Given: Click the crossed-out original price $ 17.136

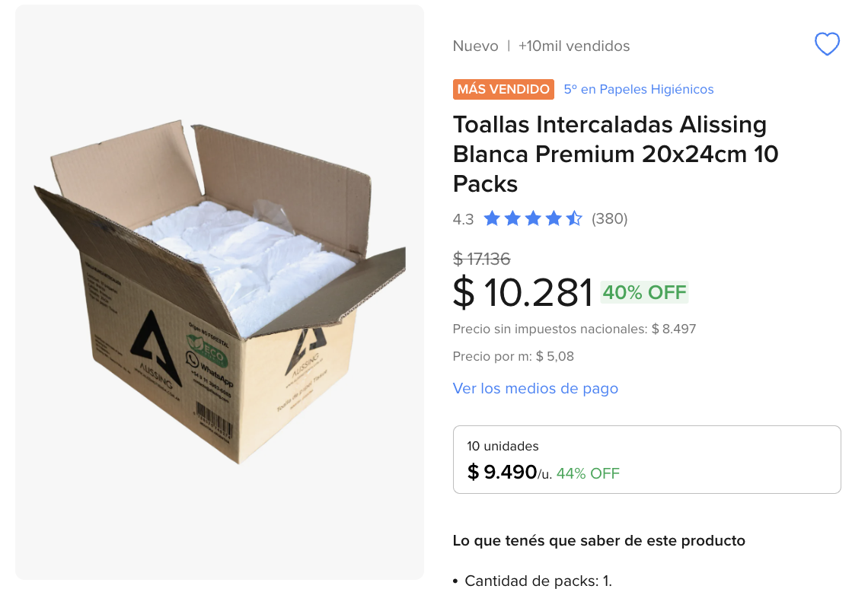Looking at the screenshot, I should point(481,259).
